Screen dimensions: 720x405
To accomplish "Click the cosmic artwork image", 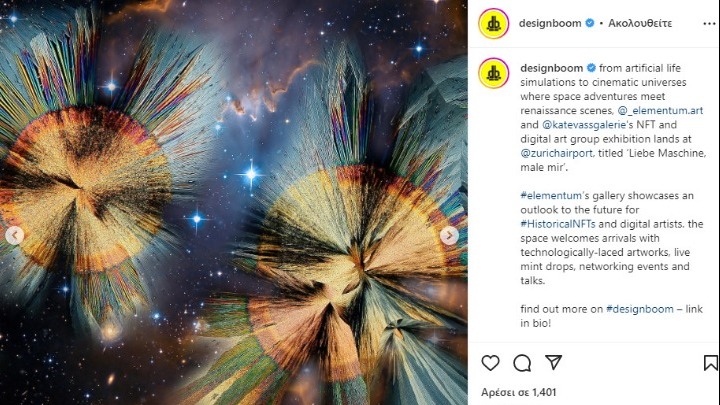I will 234,202.
